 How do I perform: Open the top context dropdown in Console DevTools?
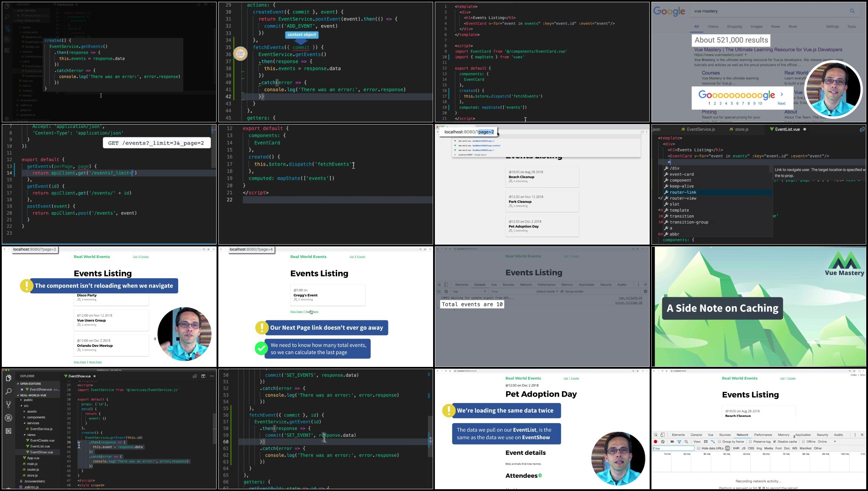click(x=469, y=291)
